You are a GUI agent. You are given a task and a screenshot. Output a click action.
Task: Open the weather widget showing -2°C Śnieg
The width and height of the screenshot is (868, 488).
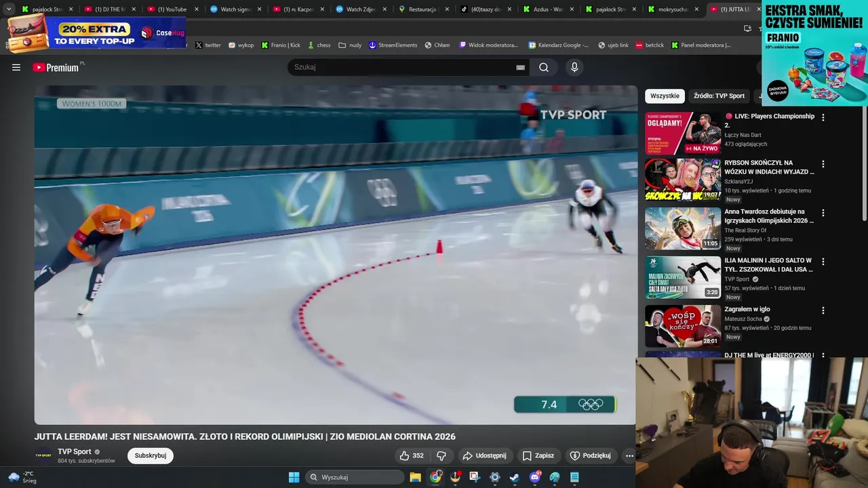coord(22,477)
